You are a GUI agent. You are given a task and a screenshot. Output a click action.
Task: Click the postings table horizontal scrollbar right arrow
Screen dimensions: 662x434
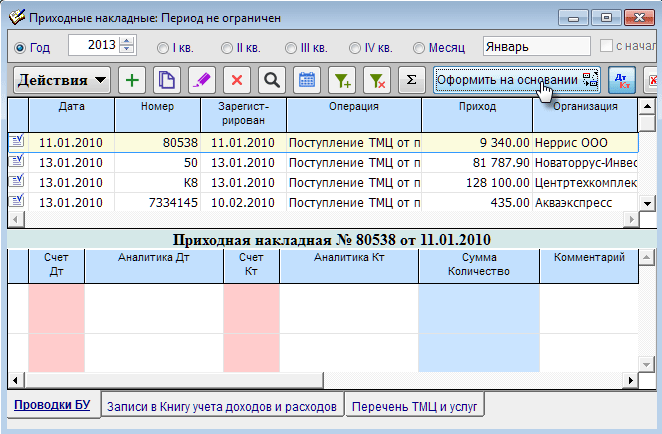[631, 380]
